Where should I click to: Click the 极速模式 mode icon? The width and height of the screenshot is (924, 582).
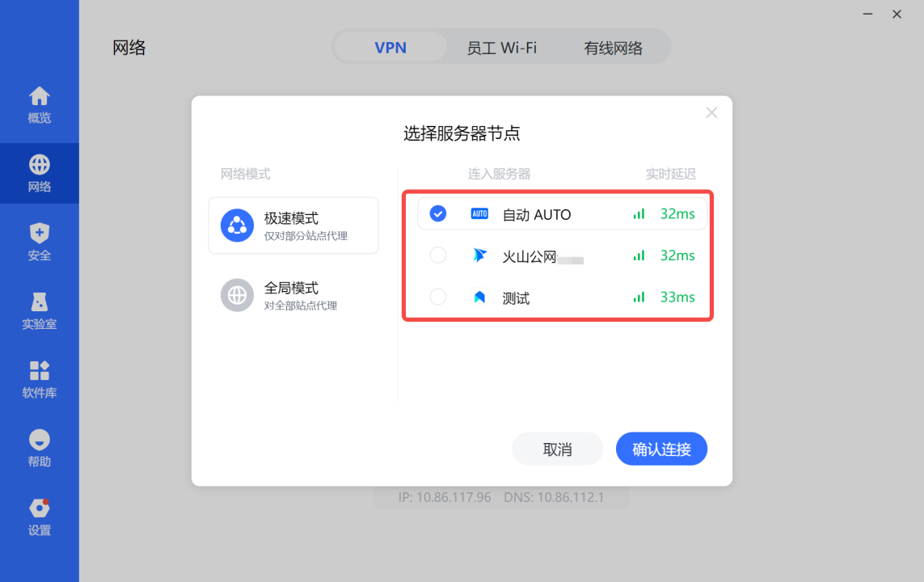tap(237, 225)
